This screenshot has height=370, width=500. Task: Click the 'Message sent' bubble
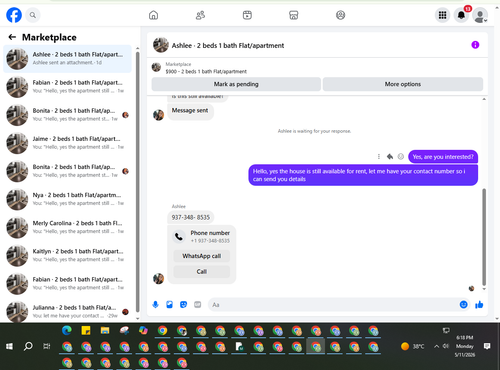pos(190,111)
